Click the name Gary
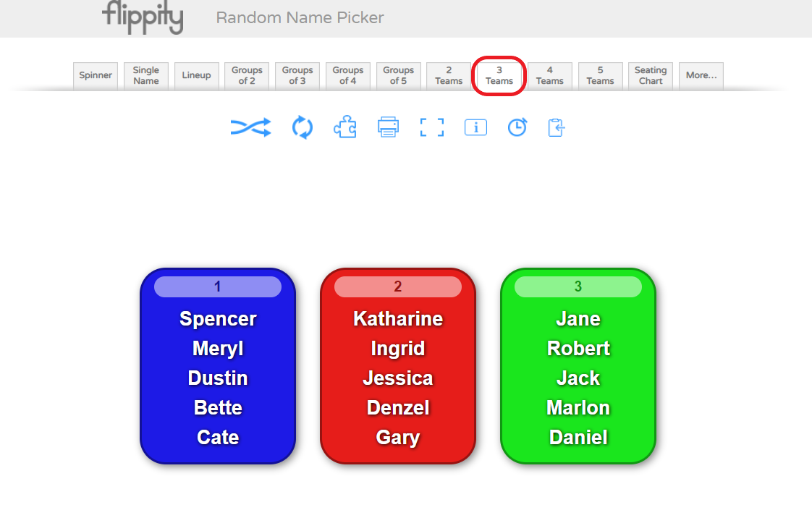The height and width of the screenshot is (510, 812). (398, 438)
